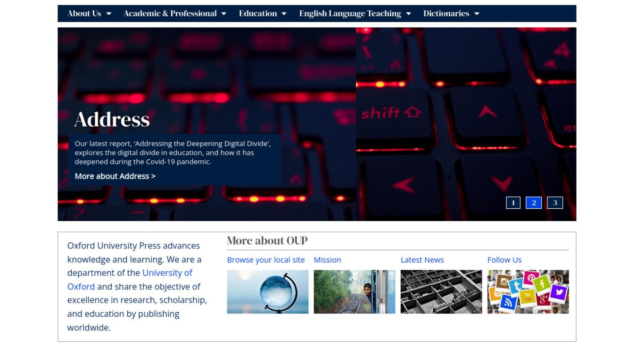This screenshot has width=644, height=362.
Task: Expand the arrow beside About Us
Action: pyautogui.click(x=109, y=14)
